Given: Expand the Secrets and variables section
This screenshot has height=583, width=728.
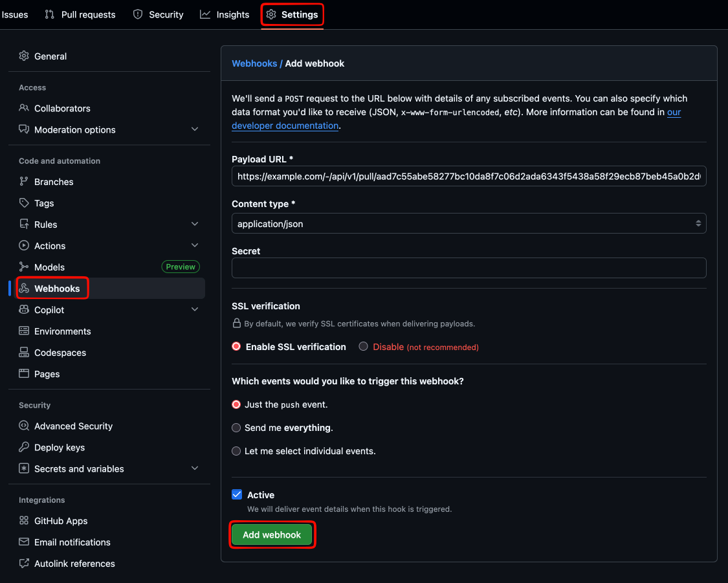Looking at the screenshot, I should pos(195,468).
